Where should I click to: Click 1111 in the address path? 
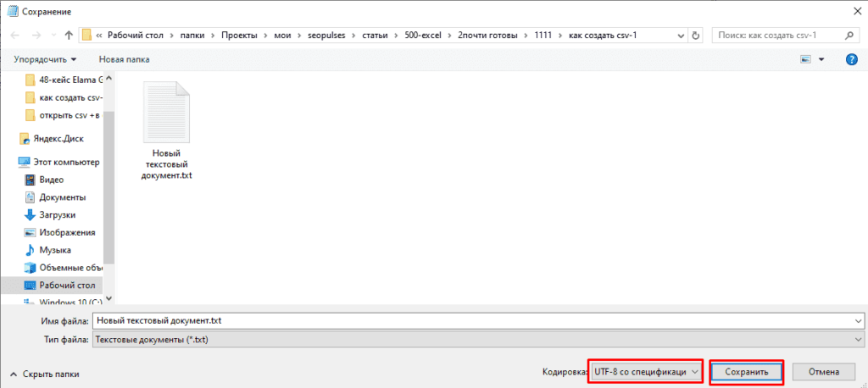tap(542, 36)
